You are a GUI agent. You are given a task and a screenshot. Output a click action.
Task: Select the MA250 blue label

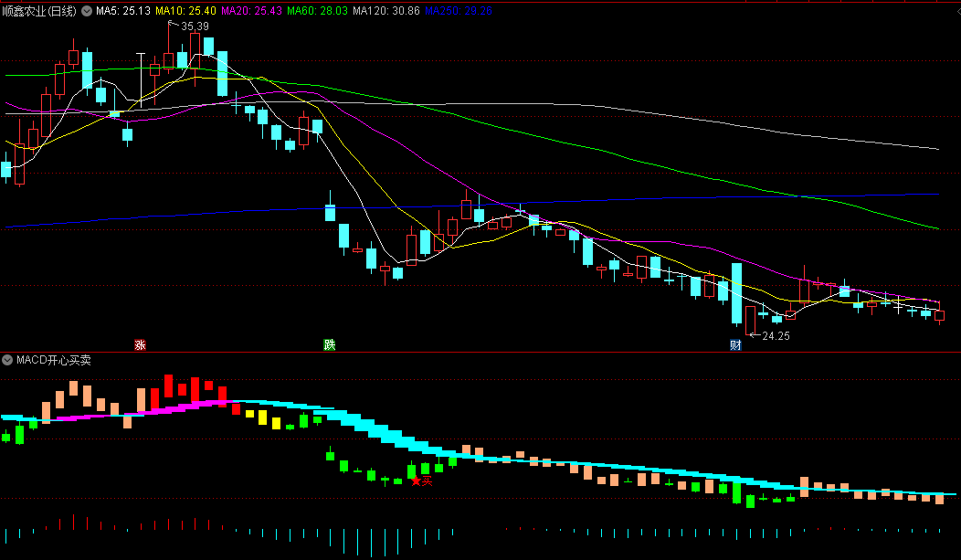tap(459, 11)
